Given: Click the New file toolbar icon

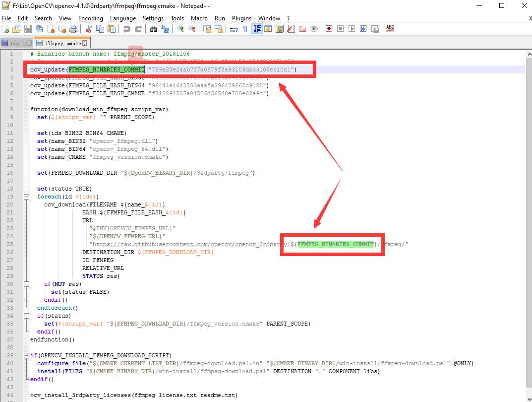Looking at the screenshot, I should [x=5, y=29].
